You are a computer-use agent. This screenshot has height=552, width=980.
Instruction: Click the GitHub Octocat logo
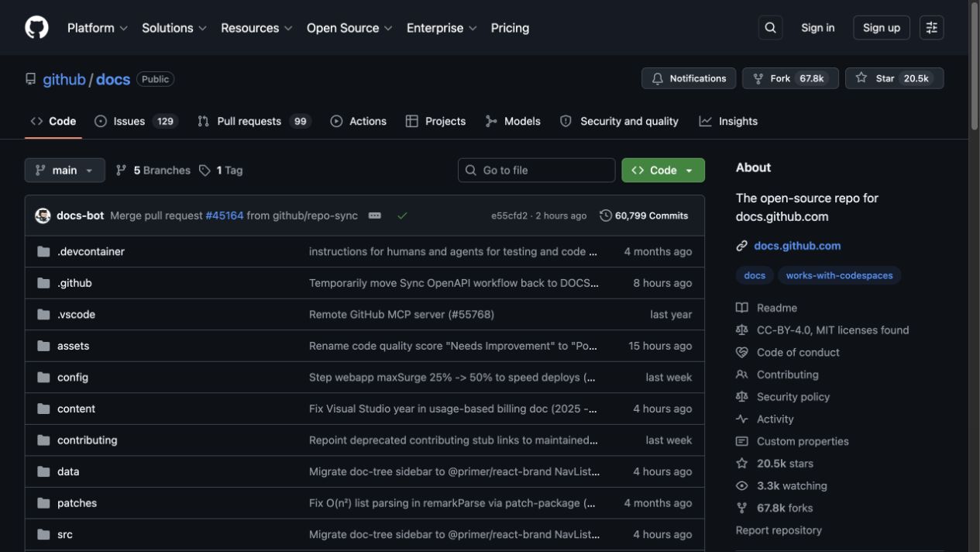pos(36,28)
